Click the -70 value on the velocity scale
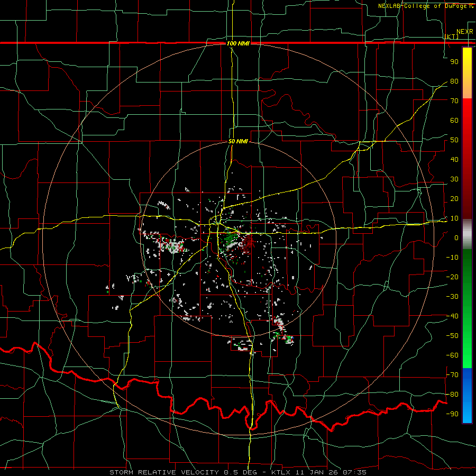The image size is (476, 476). 452,375
